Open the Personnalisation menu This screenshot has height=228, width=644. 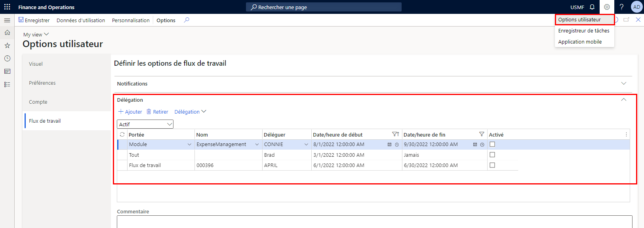click(x=131, y=20)
